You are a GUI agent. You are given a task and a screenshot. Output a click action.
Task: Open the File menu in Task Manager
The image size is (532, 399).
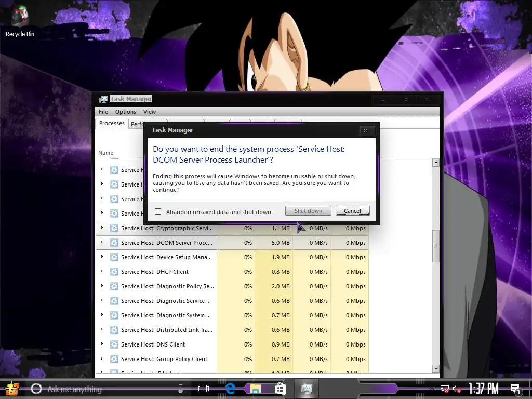(103, 112)
